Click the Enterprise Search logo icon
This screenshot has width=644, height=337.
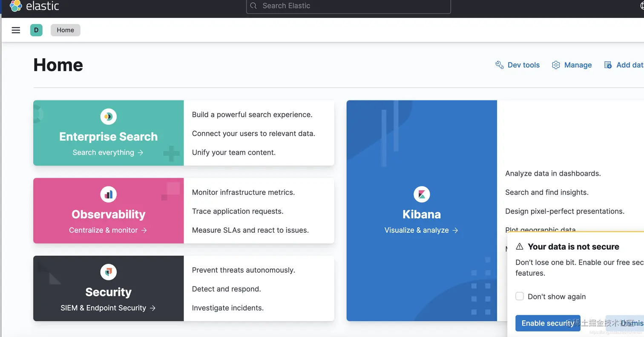tap(109, 117)
